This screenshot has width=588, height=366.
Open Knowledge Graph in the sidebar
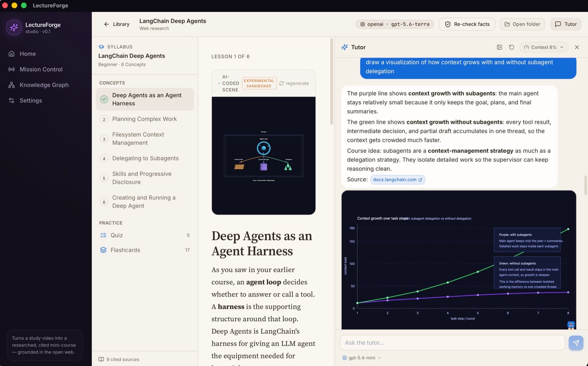tap(46, 85)
